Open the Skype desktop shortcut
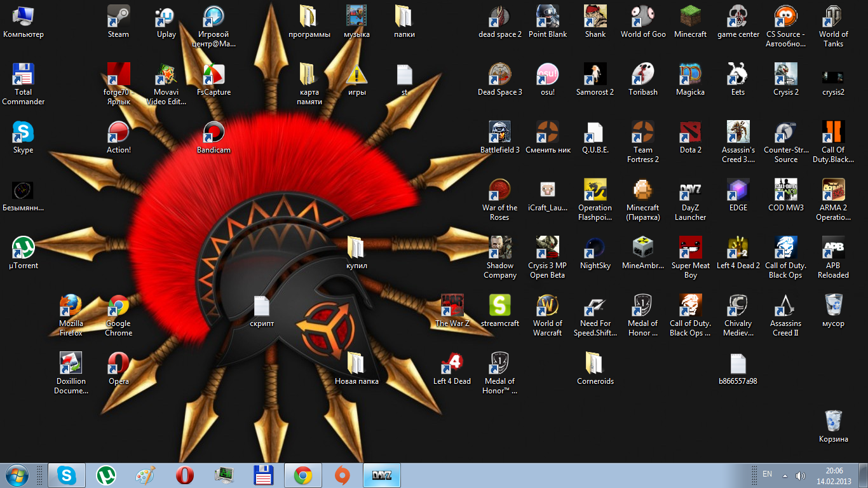Image resolution: width=868 pixels, height=488 pixels. point(24,138)
